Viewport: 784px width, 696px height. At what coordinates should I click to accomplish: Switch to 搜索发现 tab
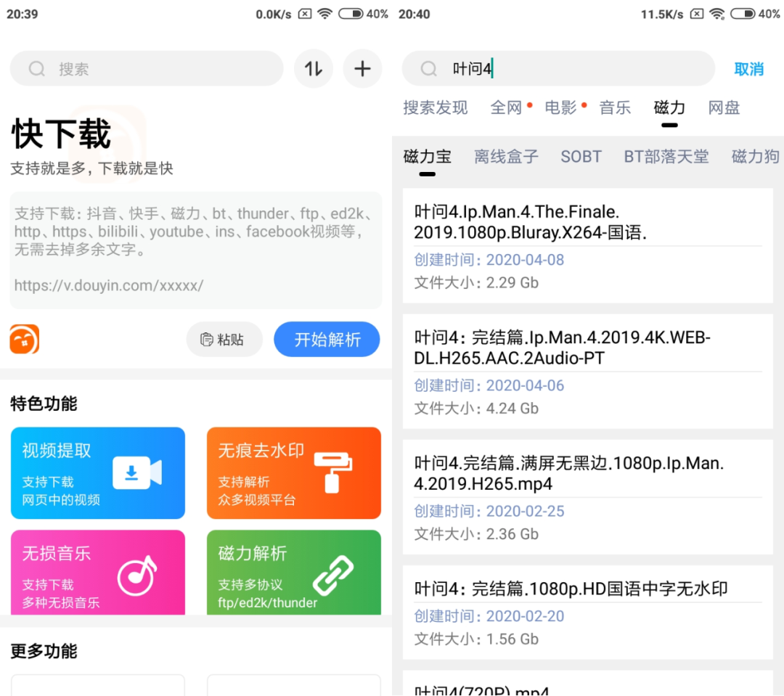point(436,107)
